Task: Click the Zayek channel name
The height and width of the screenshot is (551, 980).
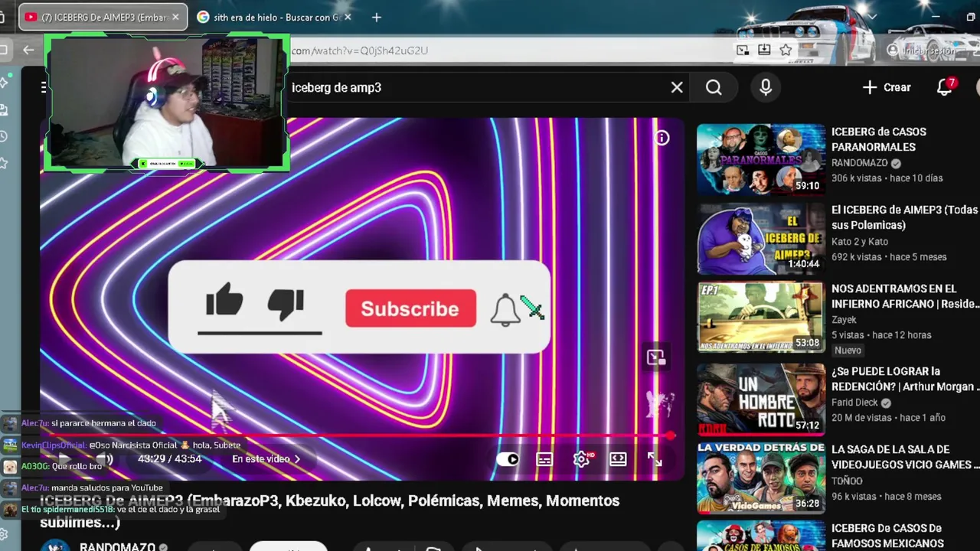Action: point(844,320)
